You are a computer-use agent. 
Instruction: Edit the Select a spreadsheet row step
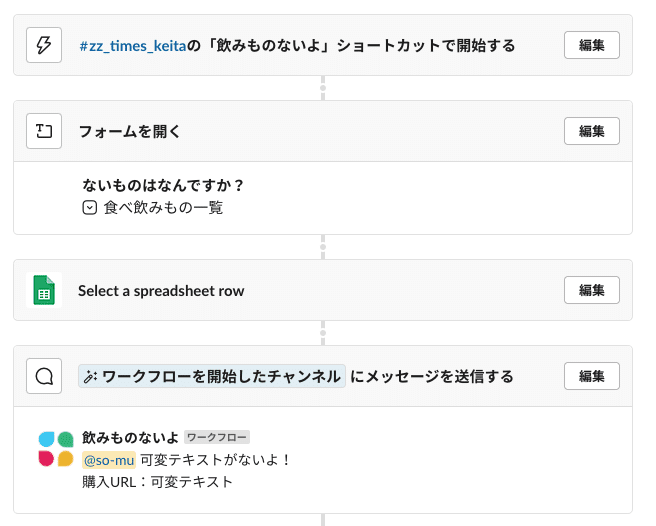point(592,290)
